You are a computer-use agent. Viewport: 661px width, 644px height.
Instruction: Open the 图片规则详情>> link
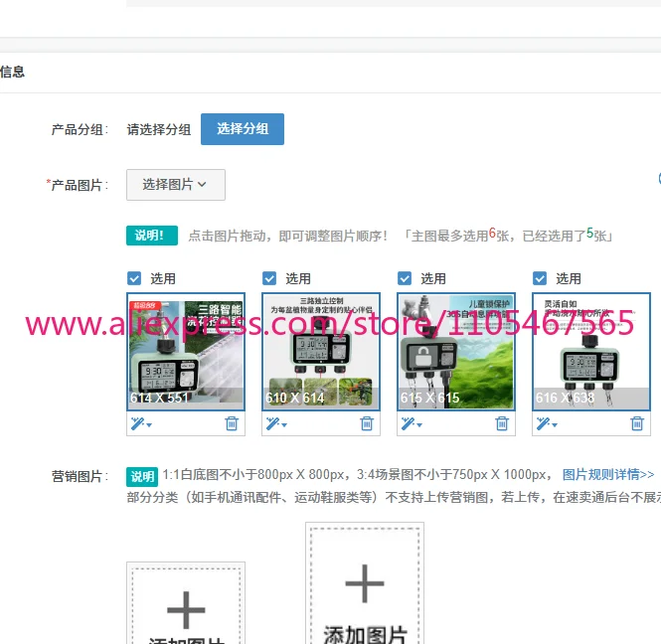[608, 475]
